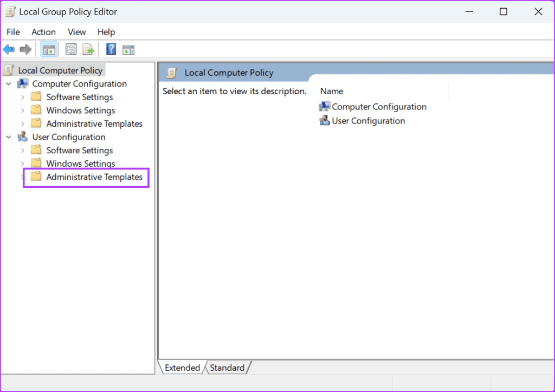The height and width of the screenshot is (392, 555).
Task: Open the Properties toolbar icon
Action: pos(71,49)
